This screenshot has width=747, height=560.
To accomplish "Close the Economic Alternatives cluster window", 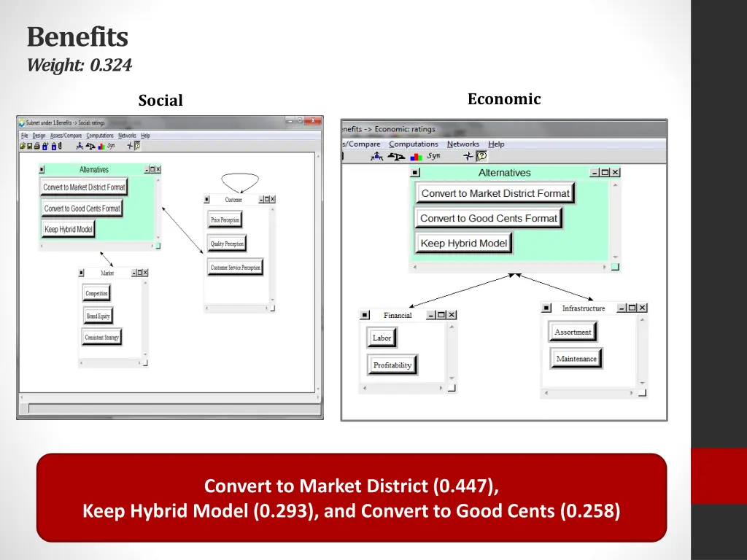I will coord(616,172).
